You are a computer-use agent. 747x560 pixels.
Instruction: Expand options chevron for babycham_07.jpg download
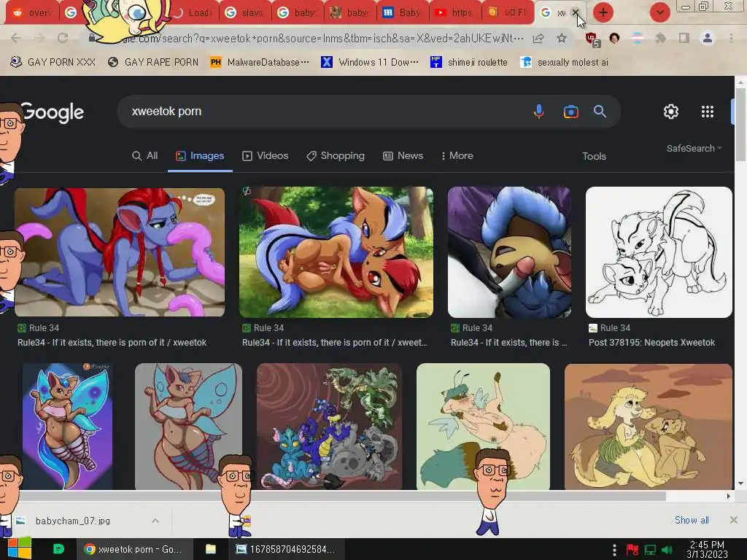pos(155,521)
